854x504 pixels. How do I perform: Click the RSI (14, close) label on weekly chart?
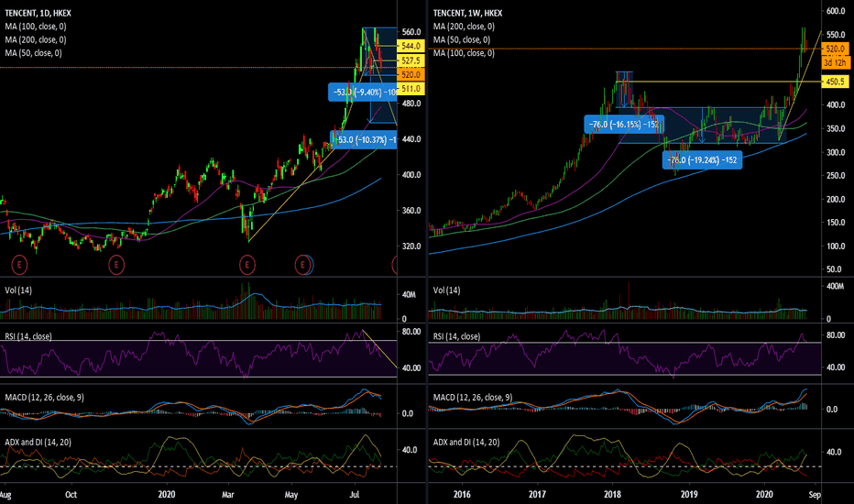[x=456, y=336]
